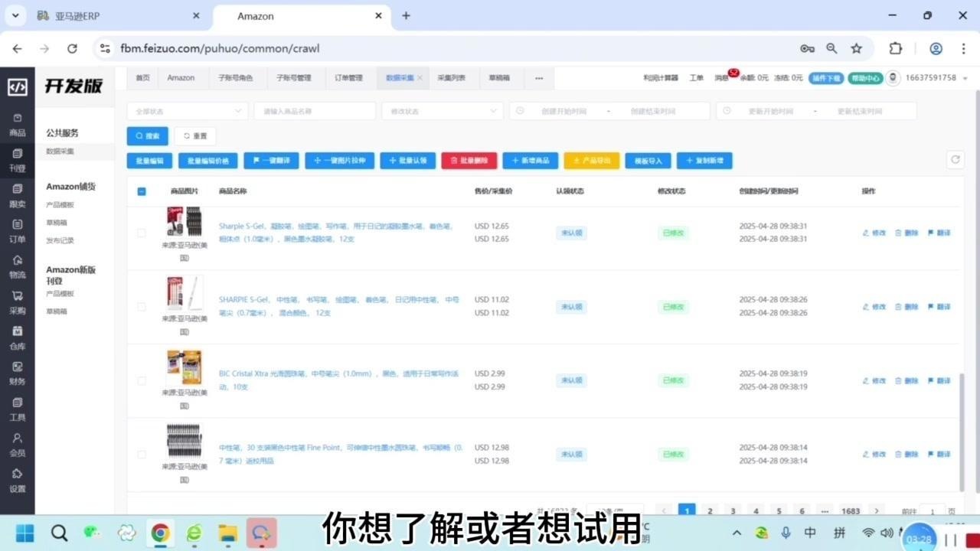Click the 新增商品 button
This screenshot has height=551, width=980.
click(x=531, y=161)
